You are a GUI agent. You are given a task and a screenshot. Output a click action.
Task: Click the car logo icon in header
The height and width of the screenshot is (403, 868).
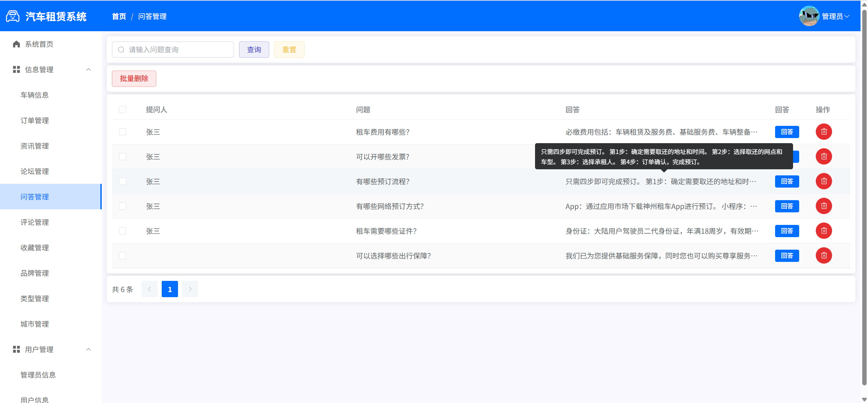click(x=13, y=16)
